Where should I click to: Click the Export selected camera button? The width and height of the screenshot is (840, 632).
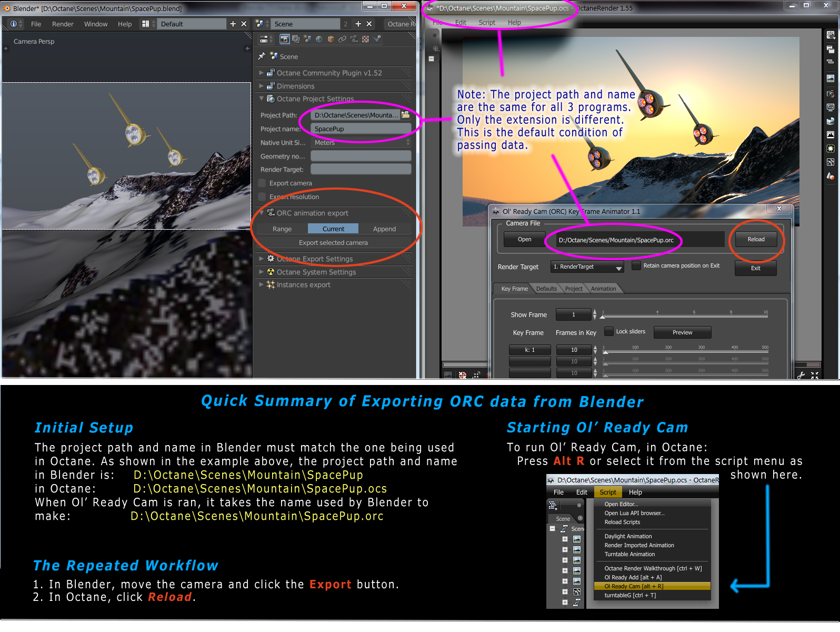(x=333, y=243)
